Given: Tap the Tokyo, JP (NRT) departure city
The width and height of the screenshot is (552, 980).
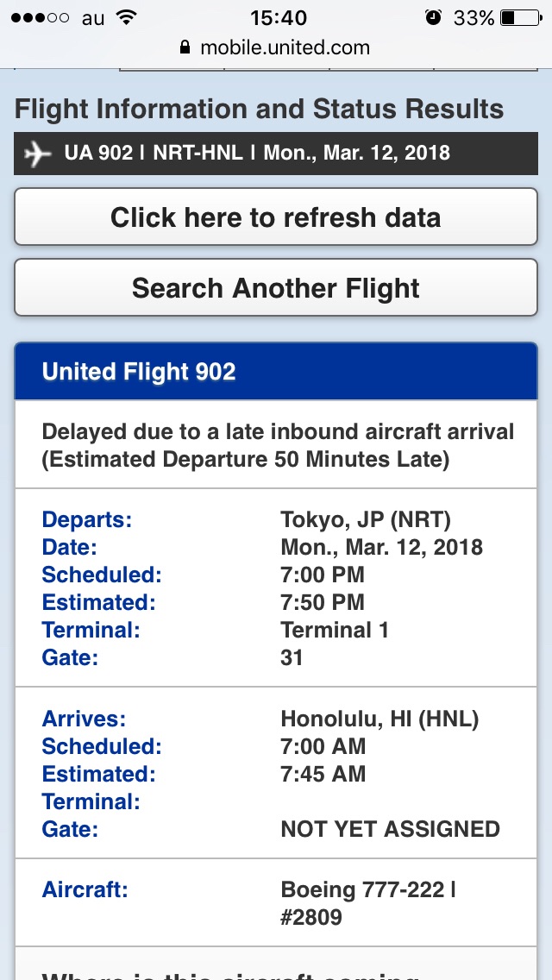Looking at the screenshot, I should pyautogui.click(x=366, y=519).
